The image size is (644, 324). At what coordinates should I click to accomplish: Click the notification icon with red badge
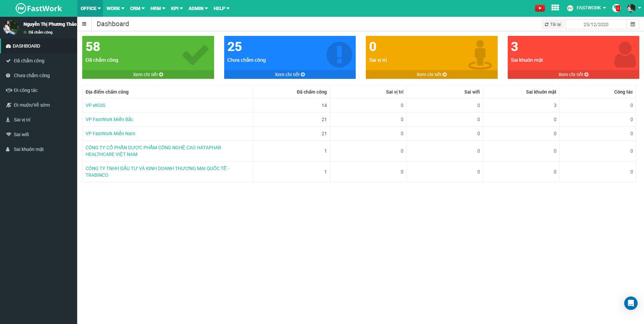616,8
